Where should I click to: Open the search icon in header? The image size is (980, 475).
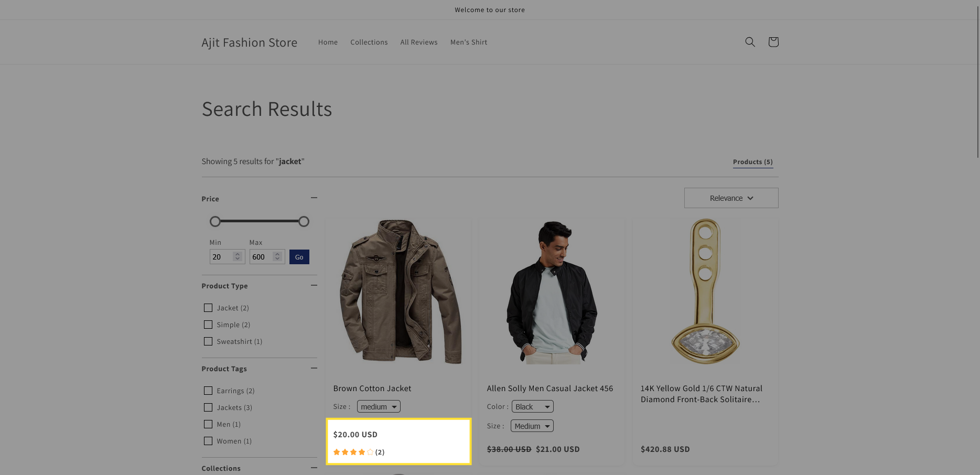750,42
